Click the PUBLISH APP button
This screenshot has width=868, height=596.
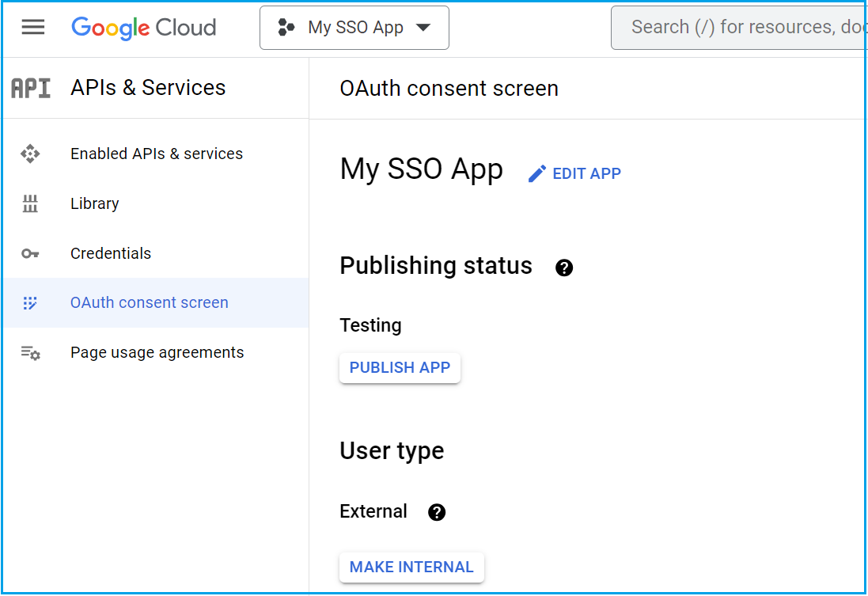click(x=400, y=367)
